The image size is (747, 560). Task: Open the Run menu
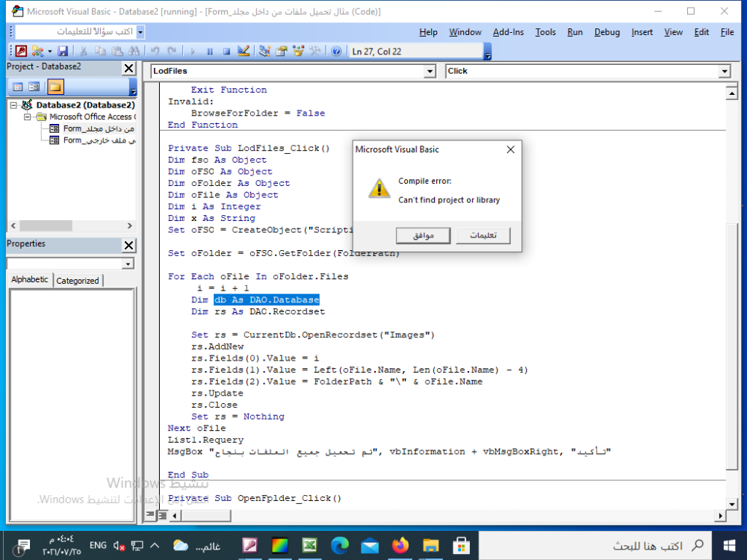(575, 32)
